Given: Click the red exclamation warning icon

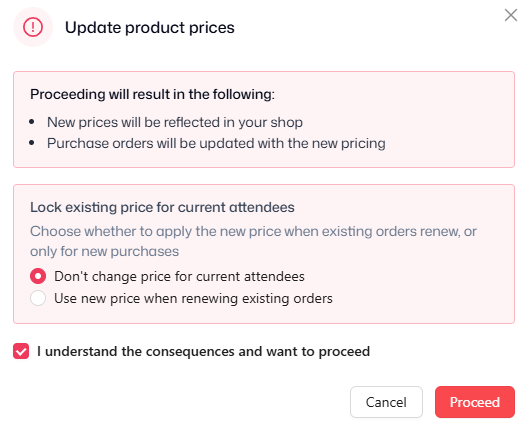Looking at the screenshot, I should 33,27.
